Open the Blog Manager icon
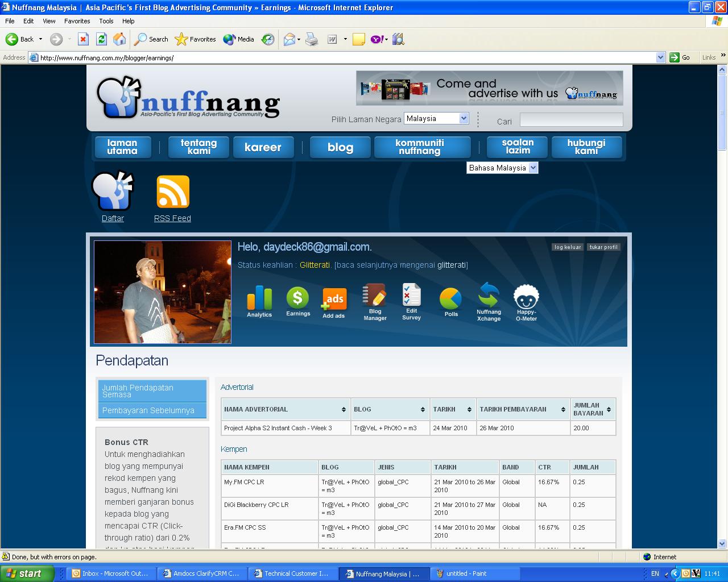This screenshot has width=728, height=582. coord(375,302)
